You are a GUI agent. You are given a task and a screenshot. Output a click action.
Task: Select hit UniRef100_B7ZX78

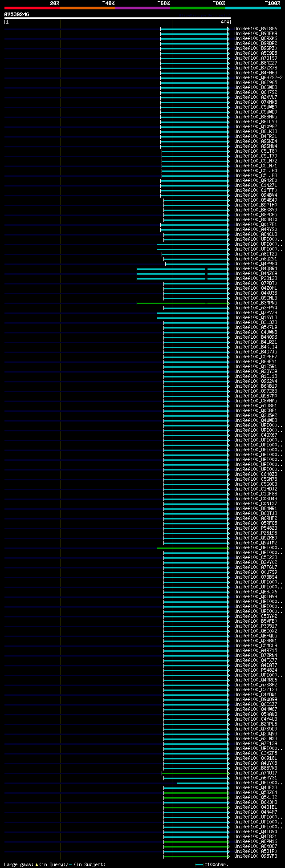(x=256, y=68)
